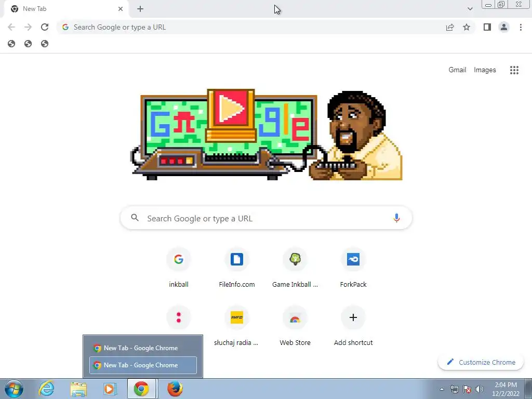This screenshot has width=532, height=399.
Task: Open the Web Store shortcut
Action: click(295, 326)
